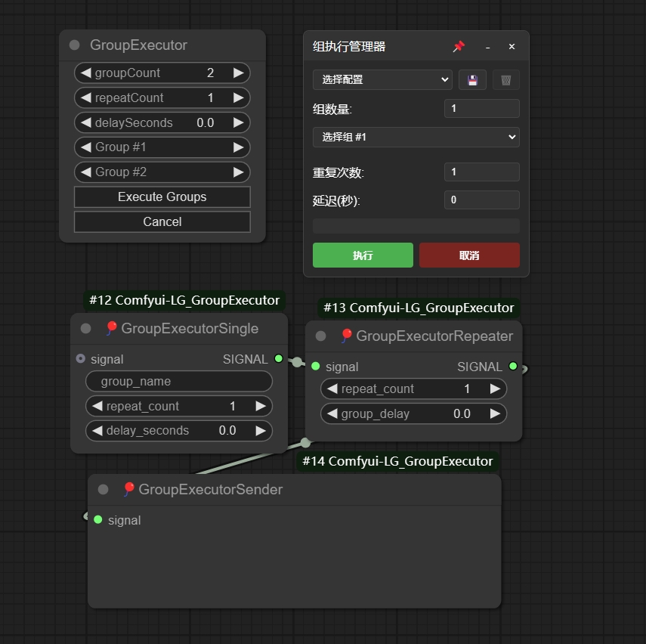
Task: Click signal input port on GroupExecutorSender
Action: coord(97,519)
